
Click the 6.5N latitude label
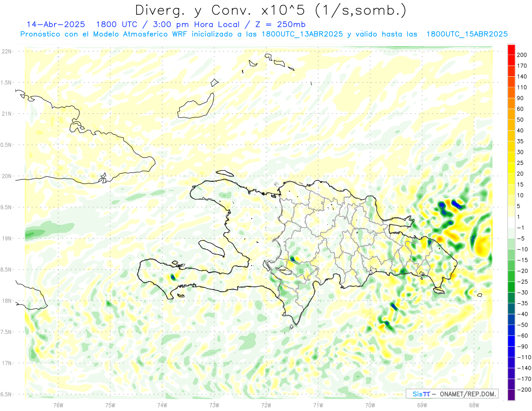[6, 394]
